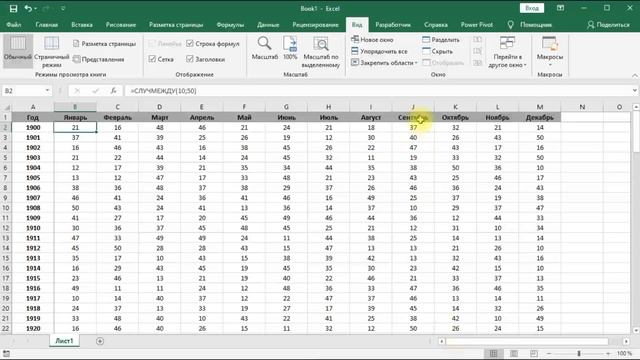Open a Новое окно window
The image size is (640, 360).
[372, 40]
